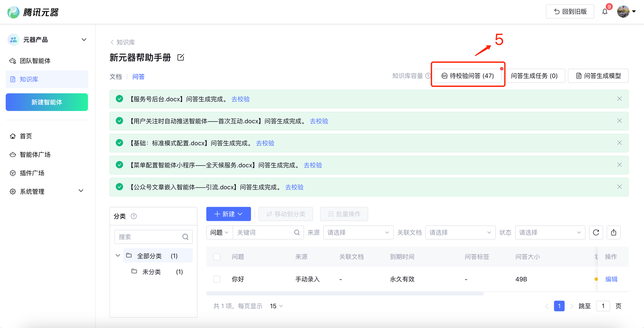Viewport: 644px width, 328px height.
Task: Dismiss the 服务号后台.docx notification
Action: (619, 99)
